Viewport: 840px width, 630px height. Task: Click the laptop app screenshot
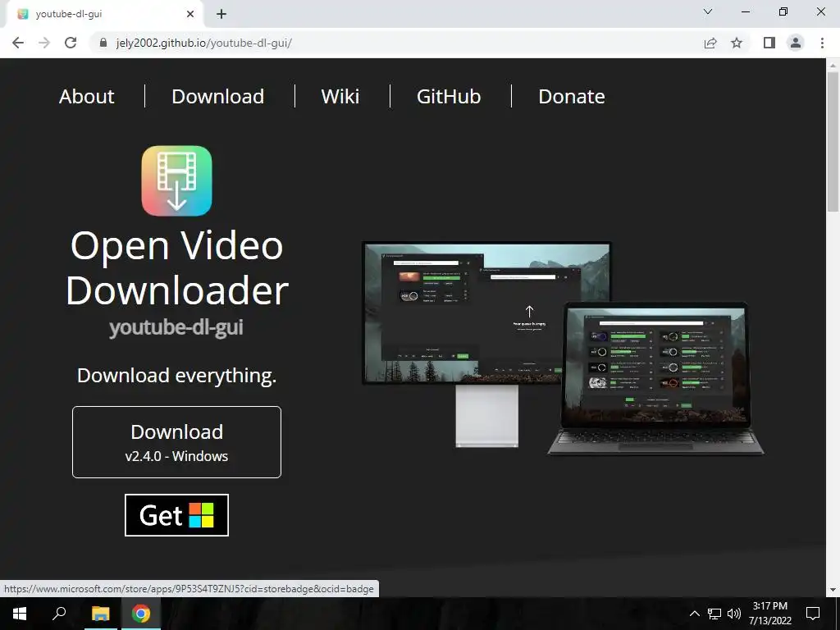point(655,378)
